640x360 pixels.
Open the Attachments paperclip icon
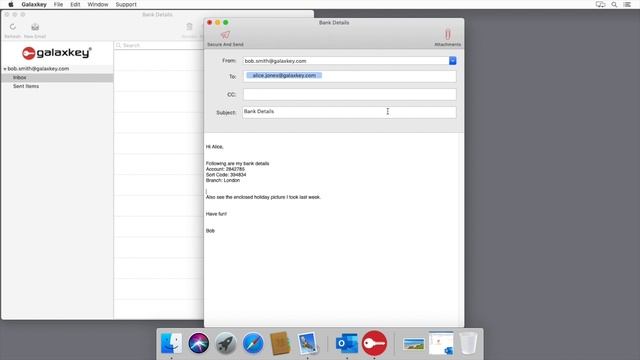(448, 35)
